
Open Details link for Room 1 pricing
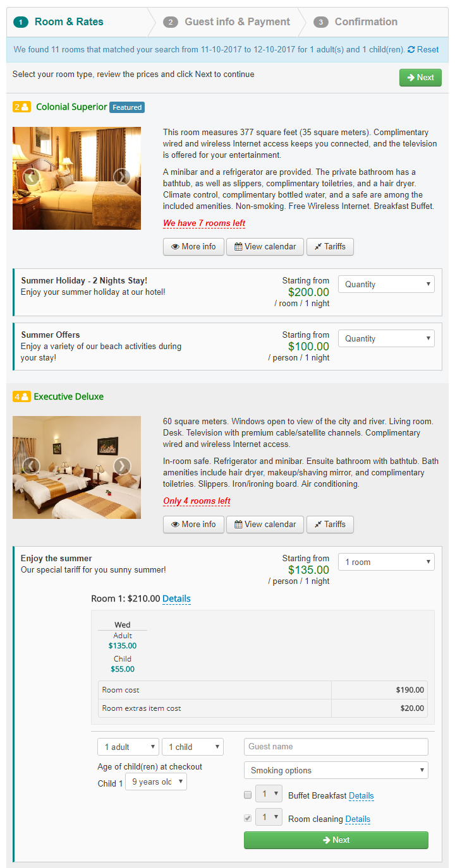[x=176, y=598]
